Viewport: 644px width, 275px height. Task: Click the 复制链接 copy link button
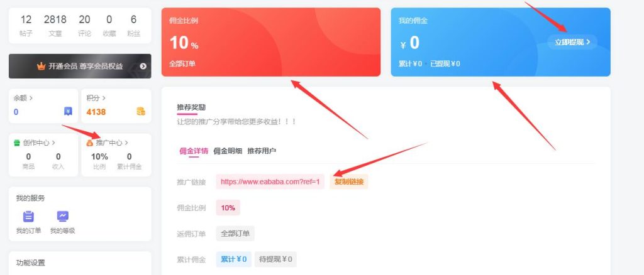coord(348,182)
